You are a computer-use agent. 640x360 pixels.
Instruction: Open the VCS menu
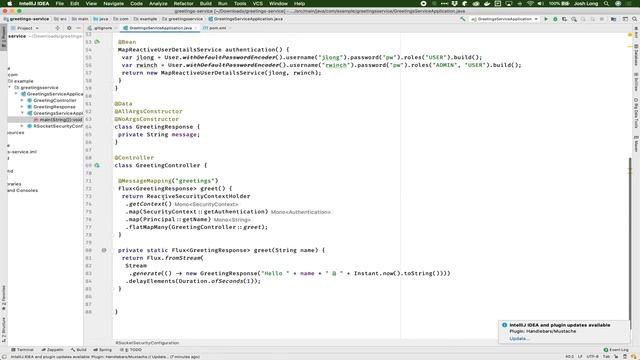tap(258, 3)
